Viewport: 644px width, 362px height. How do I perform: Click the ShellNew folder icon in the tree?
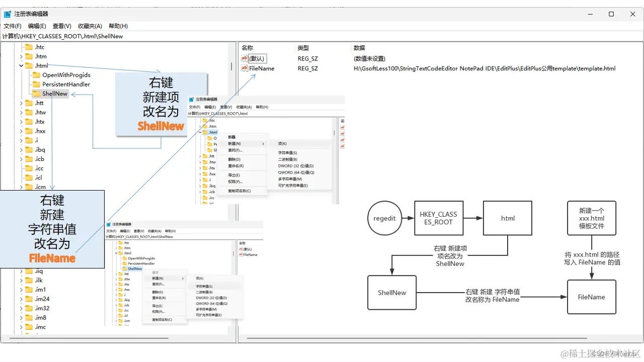tap(35, 94)
